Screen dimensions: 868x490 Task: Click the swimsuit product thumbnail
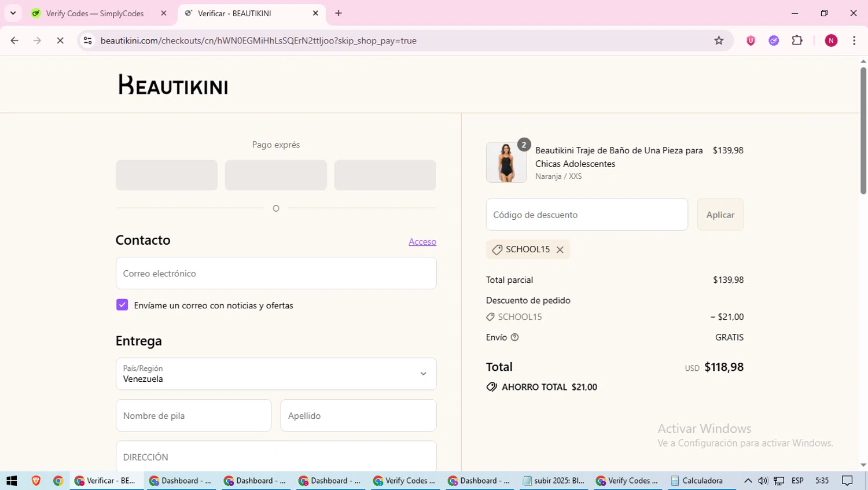[x=506, y=163]
